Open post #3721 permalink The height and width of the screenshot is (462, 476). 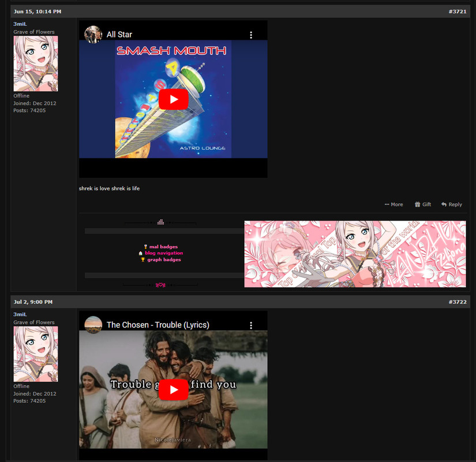(458, 12)
